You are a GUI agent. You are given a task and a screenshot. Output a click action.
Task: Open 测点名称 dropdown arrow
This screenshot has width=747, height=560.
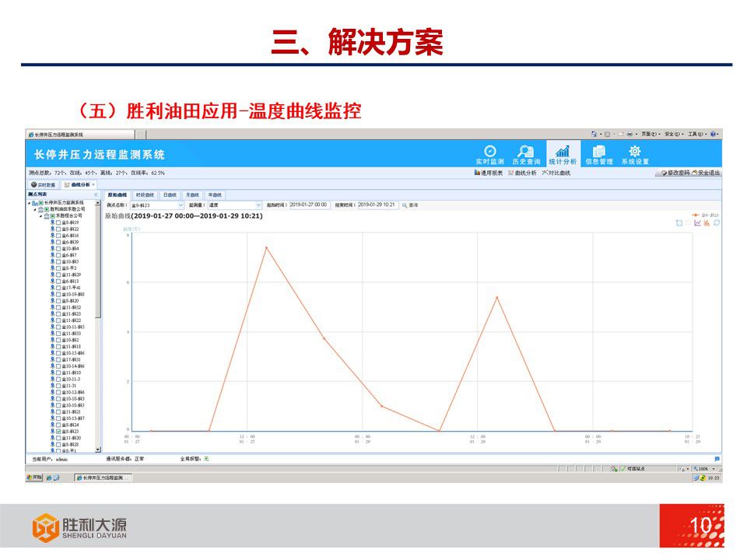pyautogui.click(x=181, y=205)
